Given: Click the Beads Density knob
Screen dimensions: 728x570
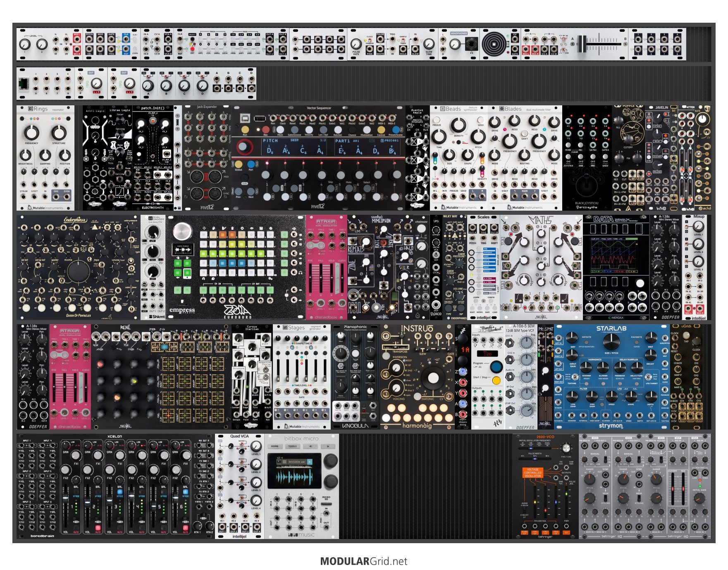Looking at the screenshot, I should (x=458, y=124).
